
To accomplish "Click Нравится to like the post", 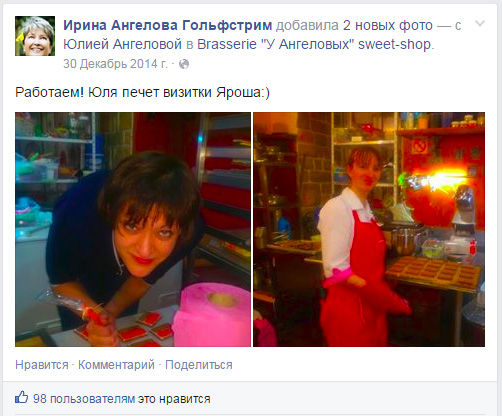I will point(42,365).
